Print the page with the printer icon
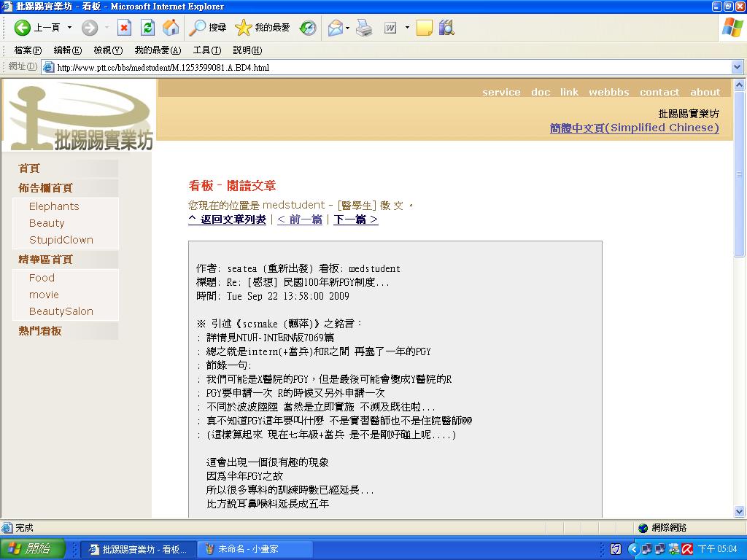This screenshot has height=560, width=747. (x=364, y=28)
